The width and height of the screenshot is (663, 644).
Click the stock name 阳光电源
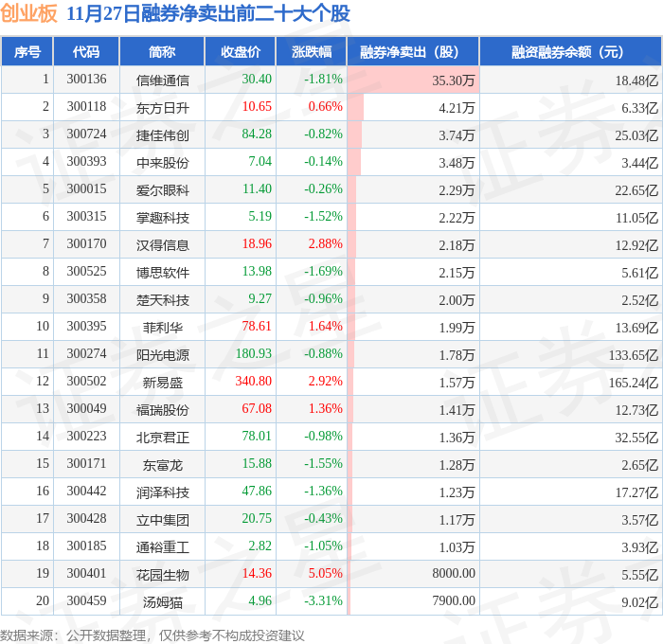pyautogui.click(x=162, y=355)
